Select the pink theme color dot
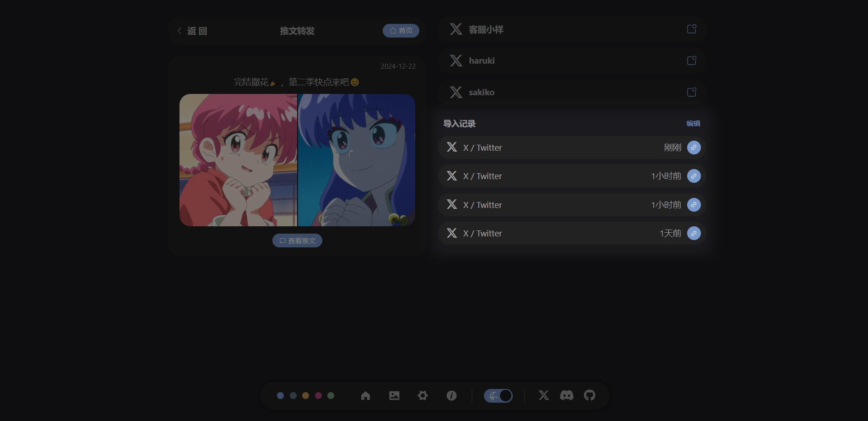Image resolution: width=868 pixels, height=421 pixels. (318, 396)
